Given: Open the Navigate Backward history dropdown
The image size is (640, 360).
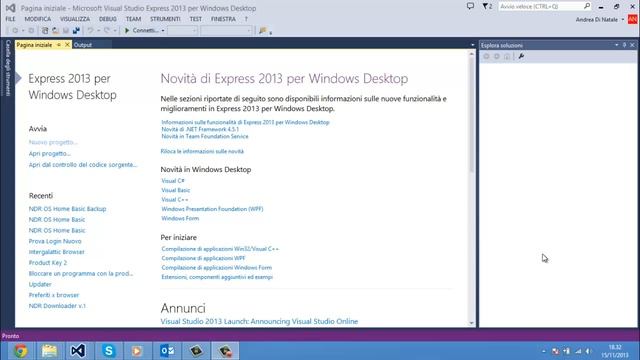Looking at the screenshot, I should click(x=23, y=31).
